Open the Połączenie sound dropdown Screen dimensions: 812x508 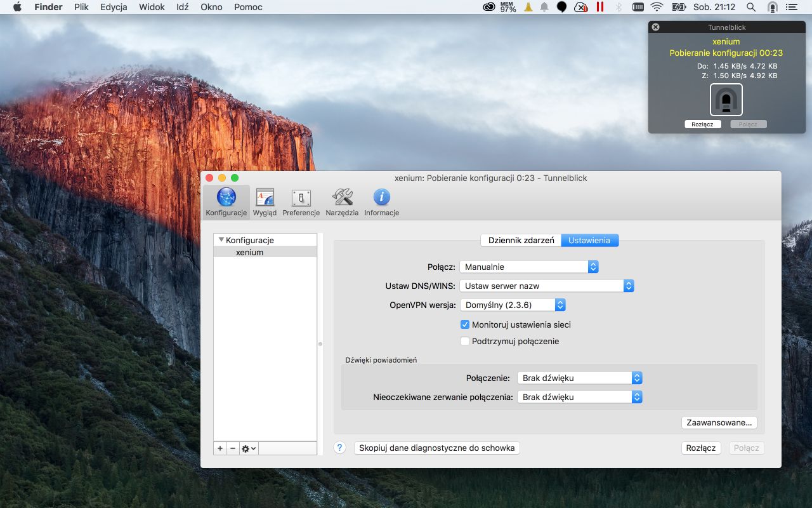click(580, 378)
